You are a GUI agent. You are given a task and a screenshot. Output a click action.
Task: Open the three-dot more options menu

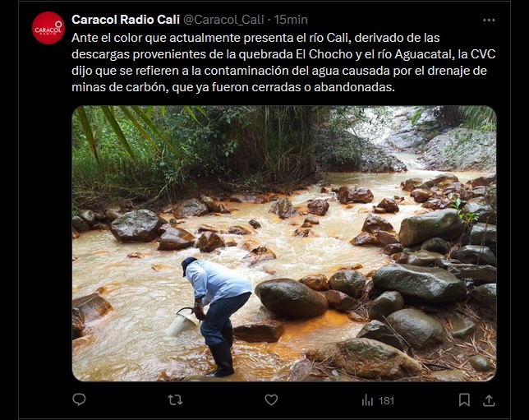(489, 21)
